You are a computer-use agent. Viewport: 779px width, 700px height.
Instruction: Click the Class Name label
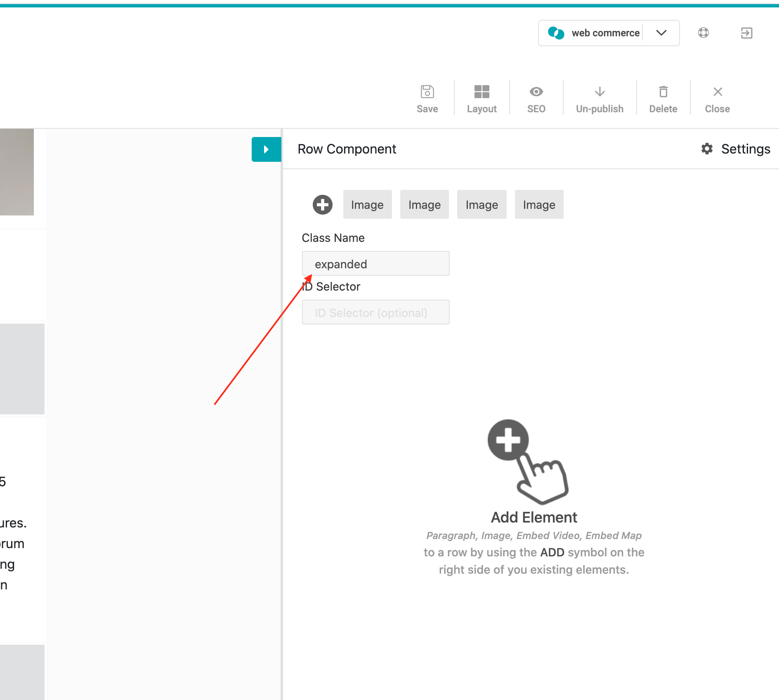click(x=333, y=238)
